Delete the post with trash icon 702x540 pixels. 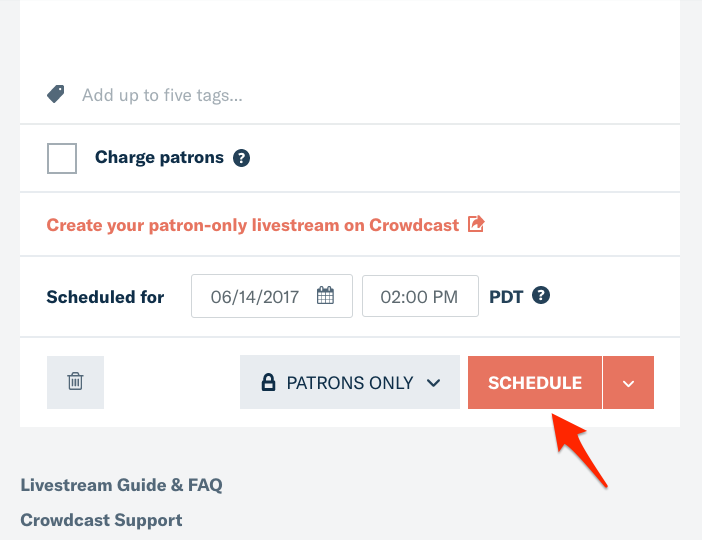click(x=75, y=382)
